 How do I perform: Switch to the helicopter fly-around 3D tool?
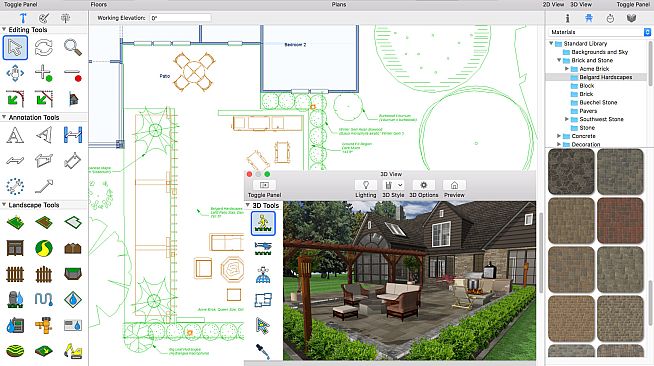pos(263,248)
